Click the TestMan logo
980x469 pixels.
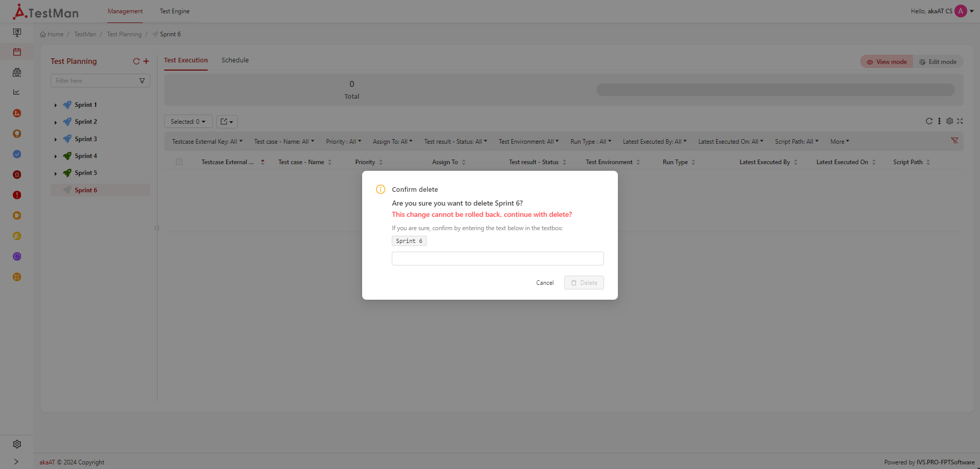pyautogui.click(x=46, y=11)
